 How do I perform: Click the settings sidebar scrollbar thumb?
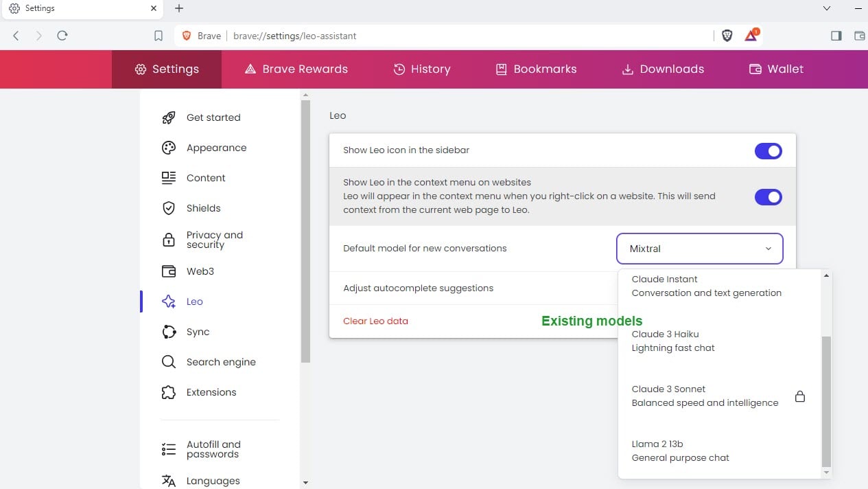pyautogui.click(x=305, y=231)
